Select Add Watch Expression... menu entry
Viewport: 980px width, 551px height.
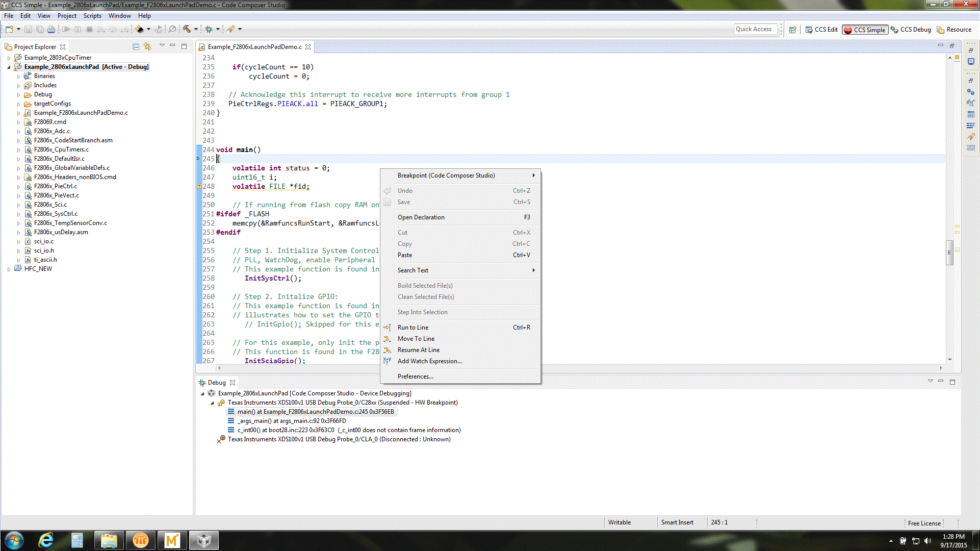coord(429,361)
